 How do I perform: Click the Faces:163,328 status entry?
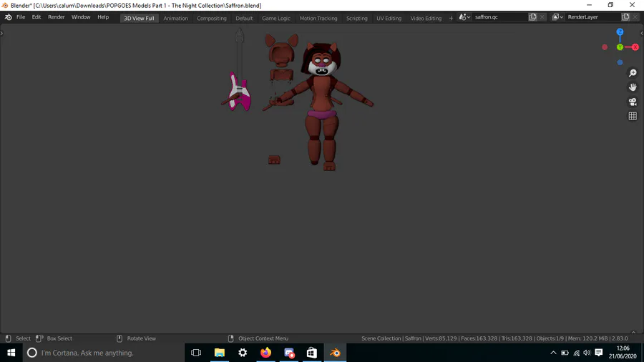tap(479, 338)
